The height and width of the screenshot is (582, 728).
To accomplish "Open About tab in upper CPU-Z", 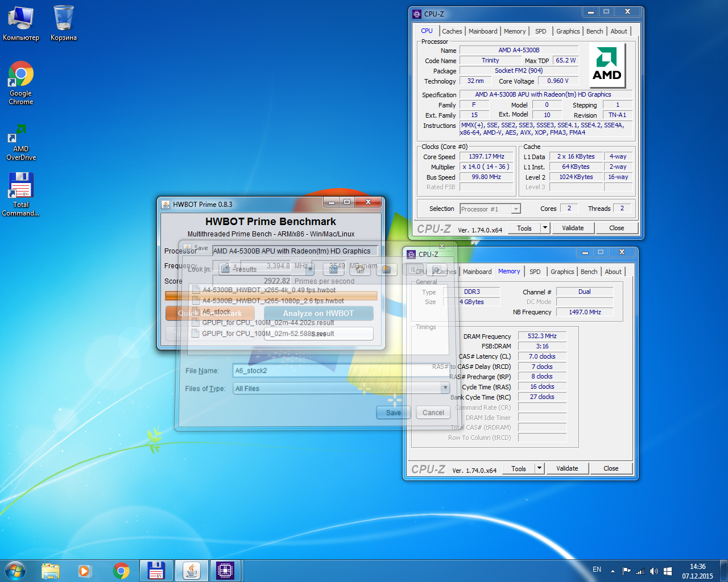I will pos(619,31).
